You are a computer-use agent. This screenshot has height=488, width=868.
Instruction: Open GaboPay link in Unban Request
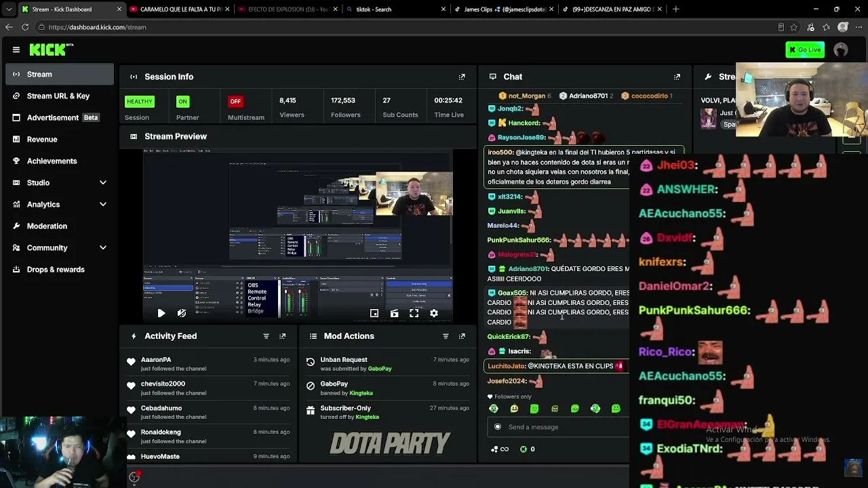380,369
